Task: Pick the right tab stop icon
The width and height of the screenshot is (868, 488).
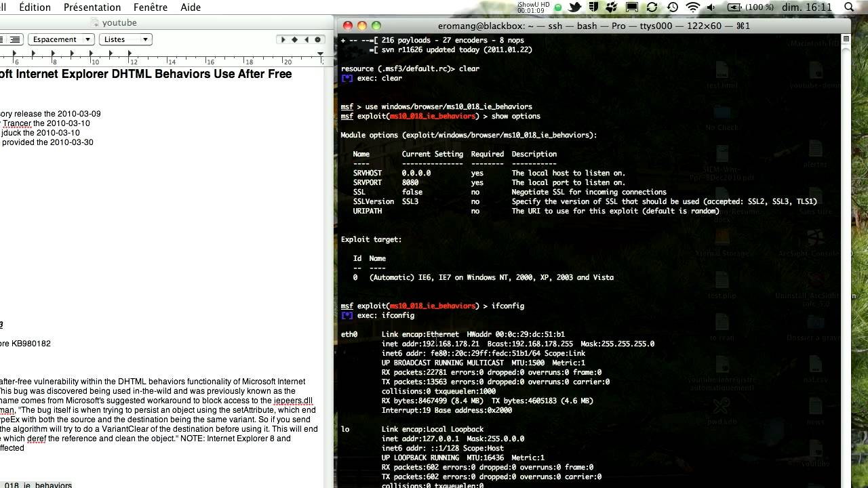Action: tap(306, 39)
